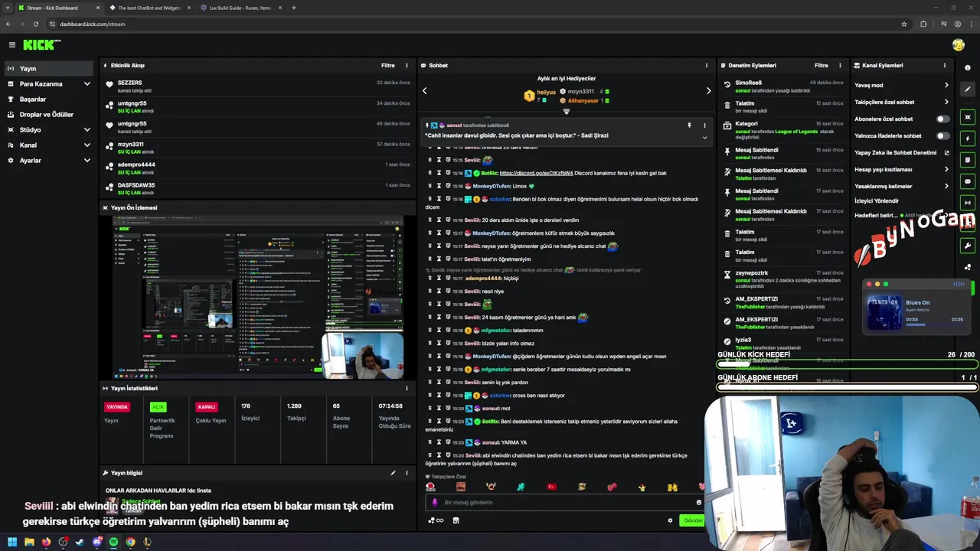Click the music player progress bar
Viewport: 980px width, 551px height.
[x=934, y=325]
